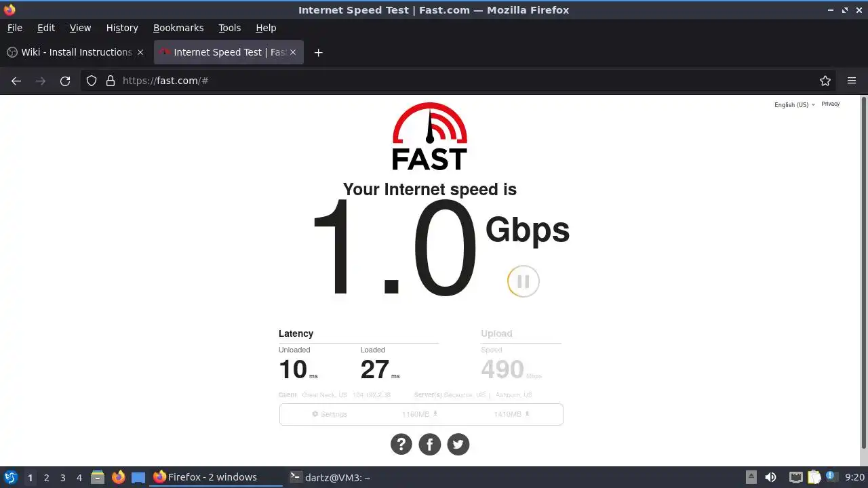Open the File menu

(15, 28)
